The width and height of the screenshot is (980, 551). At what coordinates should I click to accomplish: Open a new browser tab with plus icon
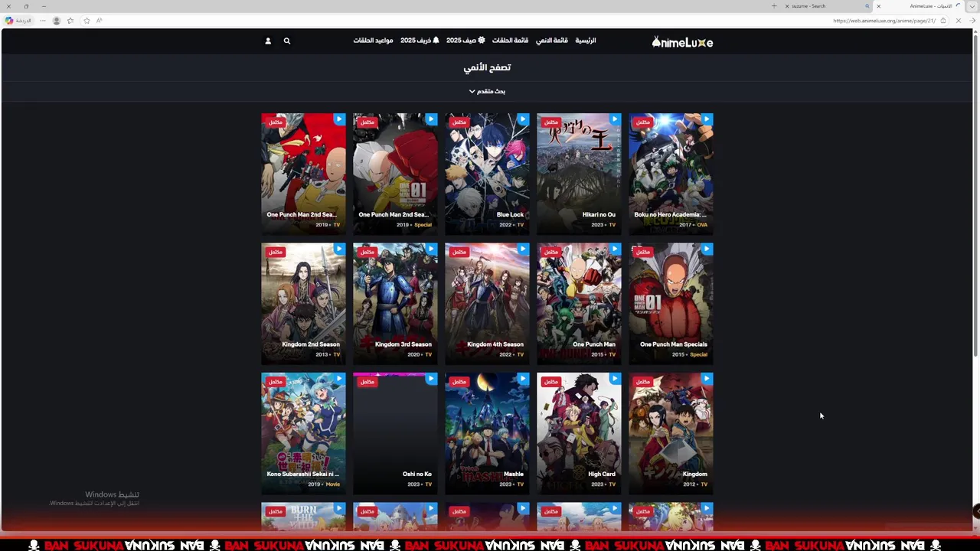(x=774, y=6)
